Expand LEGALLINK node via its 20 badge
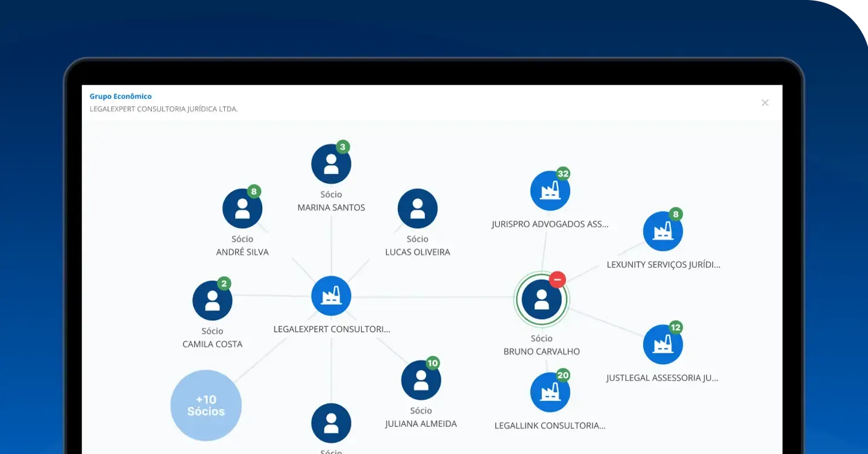This screenshot has width=868, height=454. 562,374
